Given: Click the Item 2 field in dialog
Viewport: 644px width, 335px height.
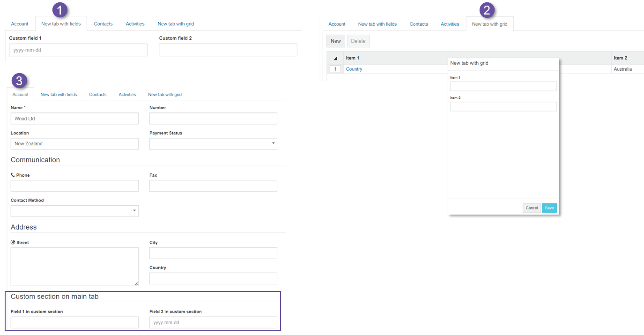Looking at the screenshot, I should coord(503,107).
